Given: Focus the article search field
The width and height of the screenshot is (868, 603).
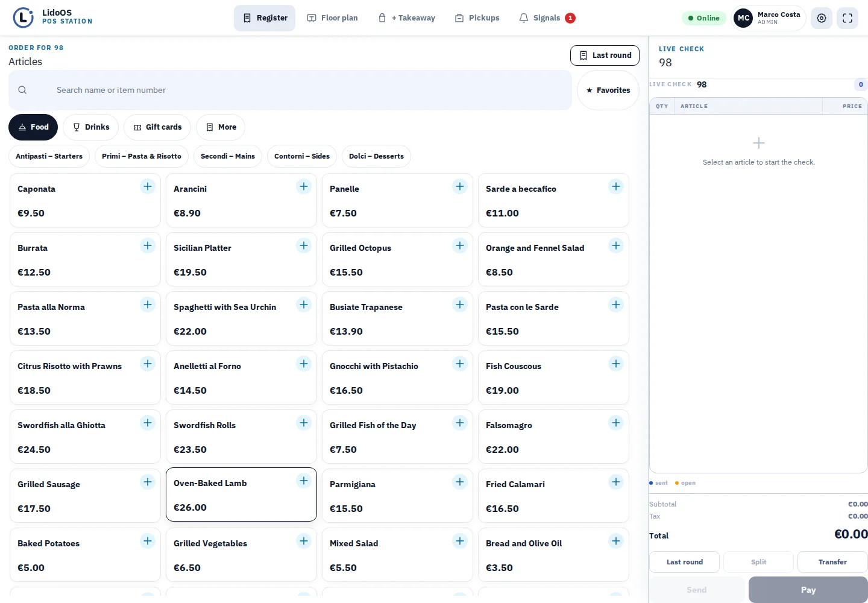Looking at the screenshot, I should point(290,90).
